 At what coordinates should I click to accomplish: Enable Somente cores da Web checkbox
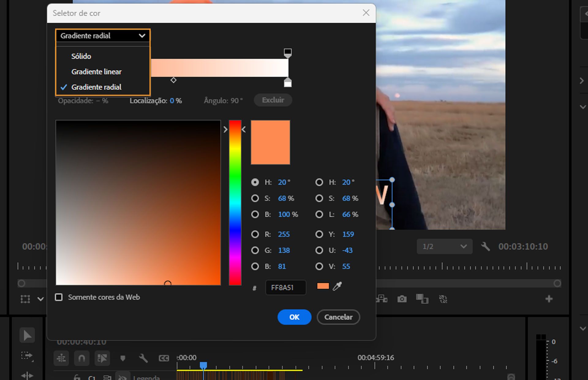click(59, 297)
